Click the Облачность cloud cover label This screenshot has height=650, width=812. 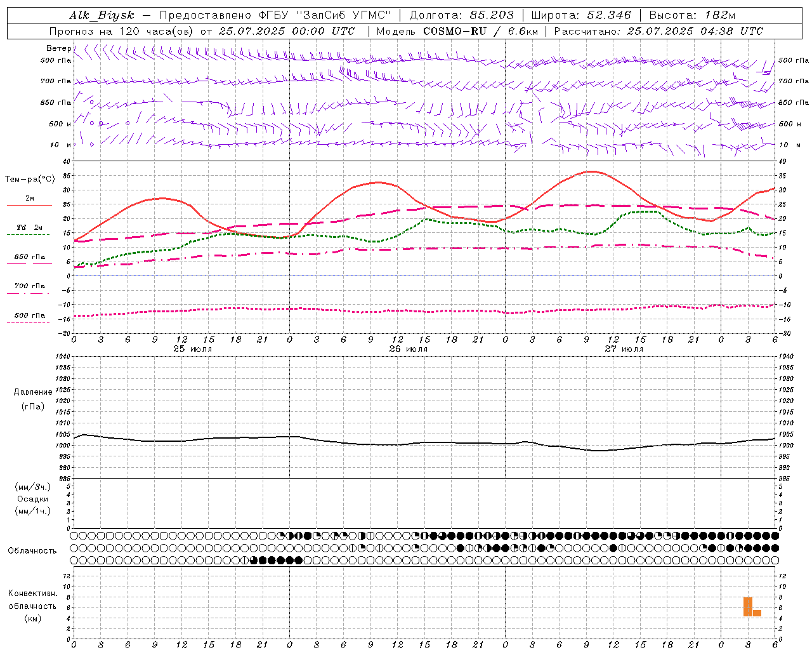coord(32,551)
